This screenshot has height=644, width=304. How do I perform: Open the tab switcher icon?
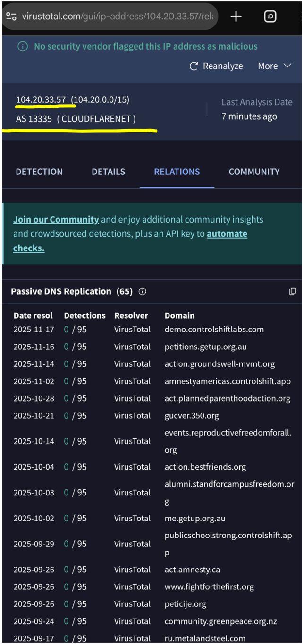270,17
